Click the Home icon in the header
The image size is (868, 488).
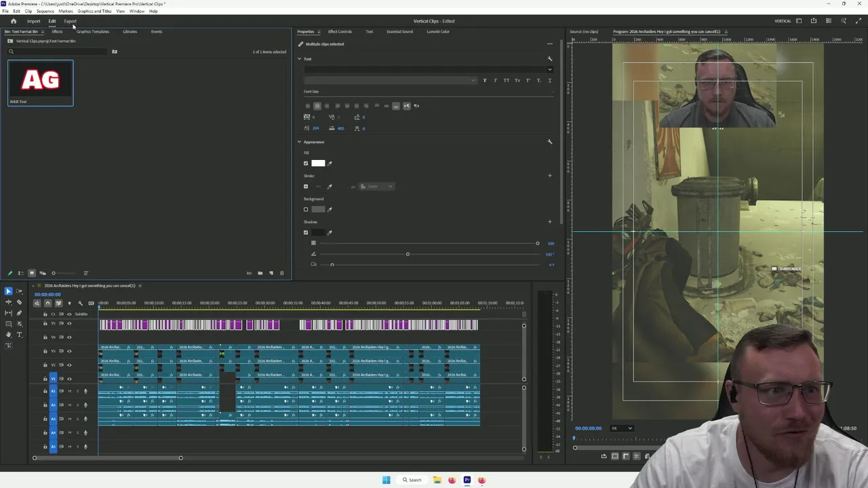[x=13, y=21]
